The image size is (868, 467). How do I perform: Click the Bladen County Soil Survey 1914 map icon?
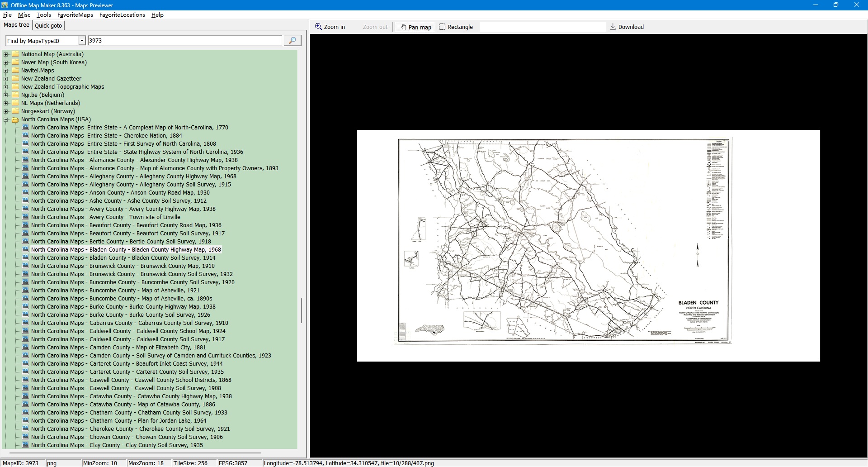click(x=25, y=258)
